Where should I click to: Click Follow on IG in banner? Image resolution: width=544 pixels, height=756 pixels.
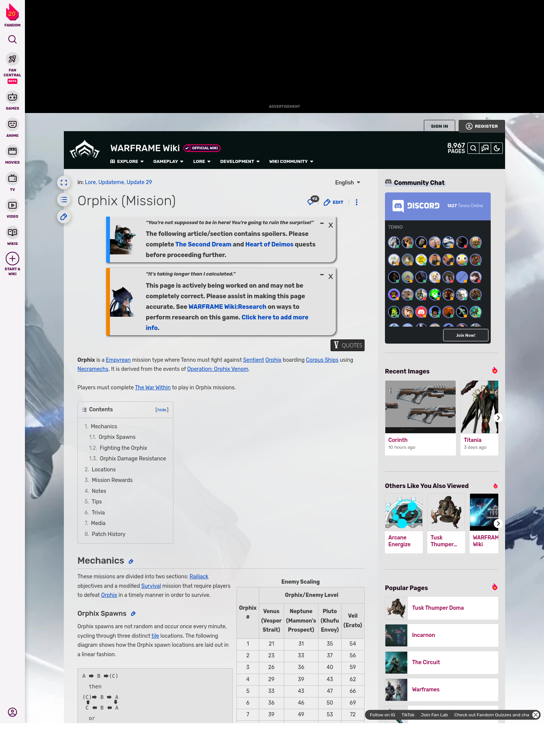[x=382, y=715]
